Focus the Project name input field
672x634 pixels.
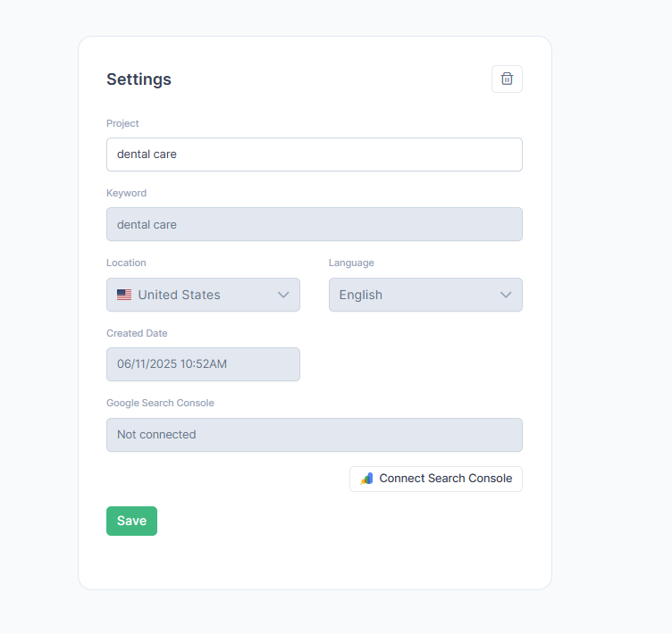click(x=314, y=154)
